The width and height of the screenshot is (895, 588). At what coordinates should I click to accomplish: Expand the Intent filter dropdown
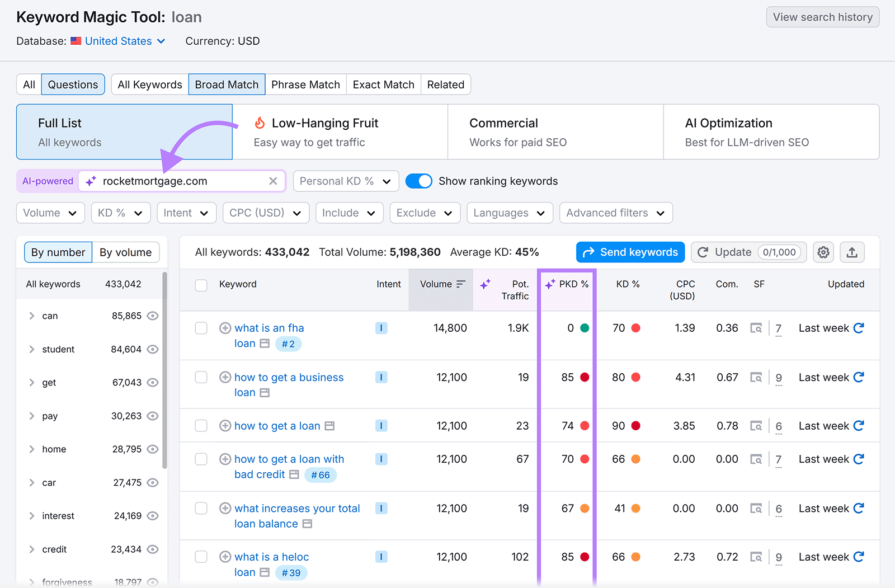[x=186, y=213]
